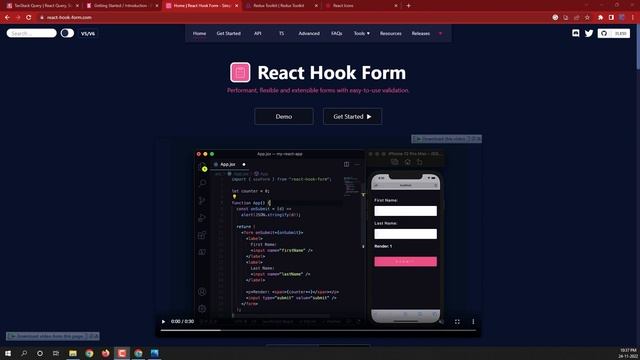This screenshot has width=640, height=360.
Task: Open Task View on the taskbar
Action: pos(56,353)
